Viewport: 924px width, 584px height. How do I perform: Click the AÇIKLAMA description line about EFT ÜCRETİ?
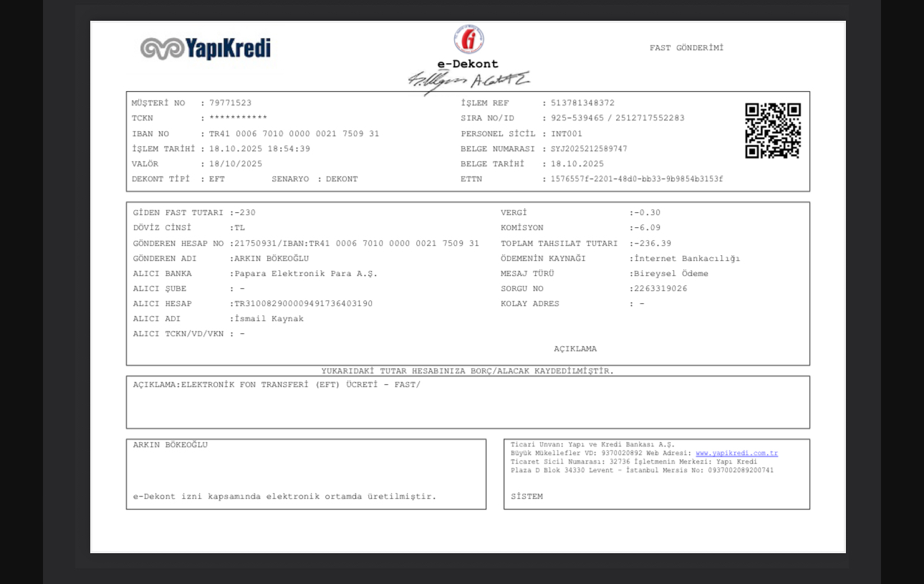(276, 385)
